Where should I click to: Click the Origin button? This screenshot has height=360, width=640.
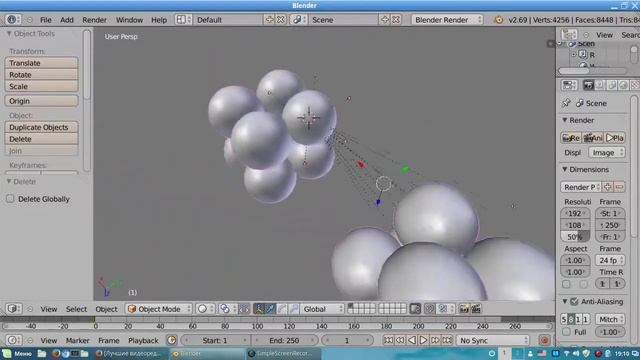[x=41, y=101]
